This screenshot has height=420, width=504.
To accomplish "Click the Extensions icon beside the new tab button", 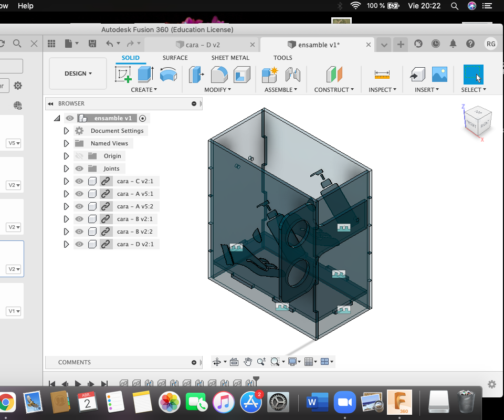I will [x=418, y=44].
